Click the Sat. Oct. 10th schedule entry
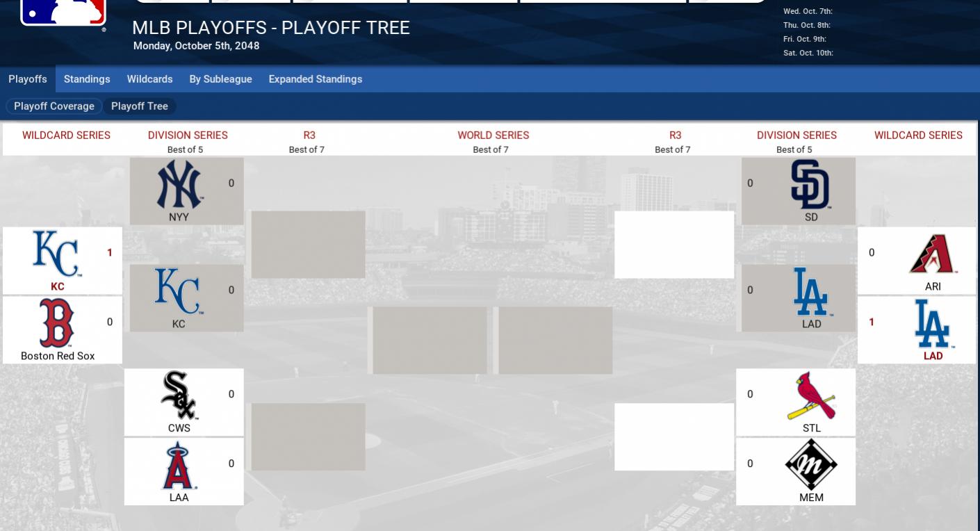The height and width of the screenshot is (531, 980). tap(808, 53)
